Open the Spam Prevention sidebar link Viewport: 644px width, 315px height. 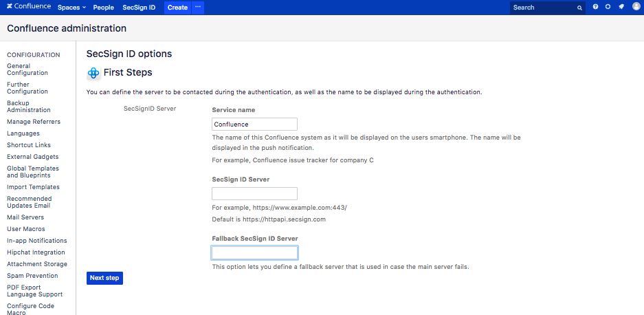tap(32, 276)
